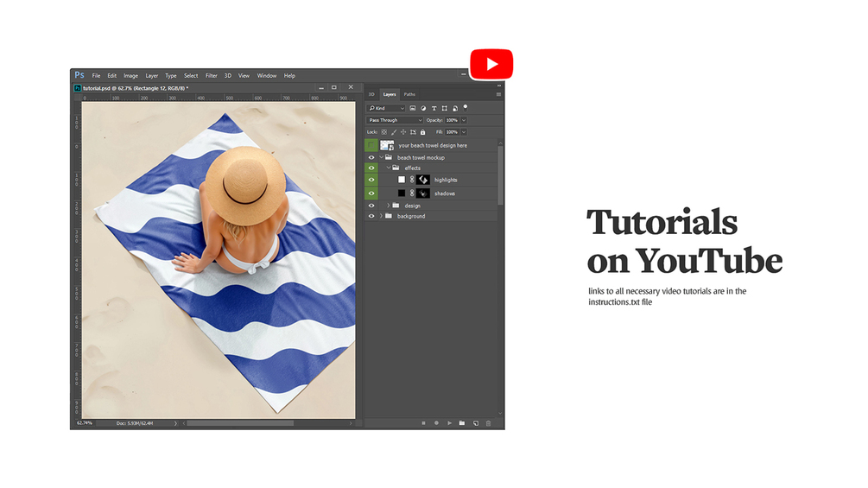Screen dimensions: 868x488
Task: Click tutorial.psd document tab Ps icon
Action: click(x=78, y=88)
